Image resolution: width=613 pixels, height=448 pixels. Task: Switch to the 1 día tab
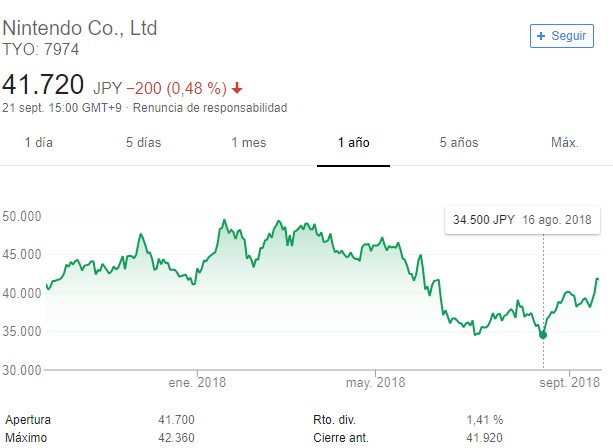point(38,143)
